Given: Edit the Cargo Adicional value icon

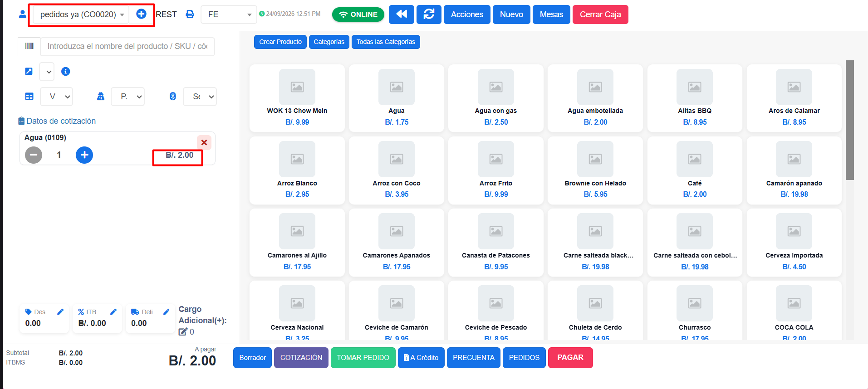Looking at the screenshot, I should pyautogui.click(x=183, y=332).
